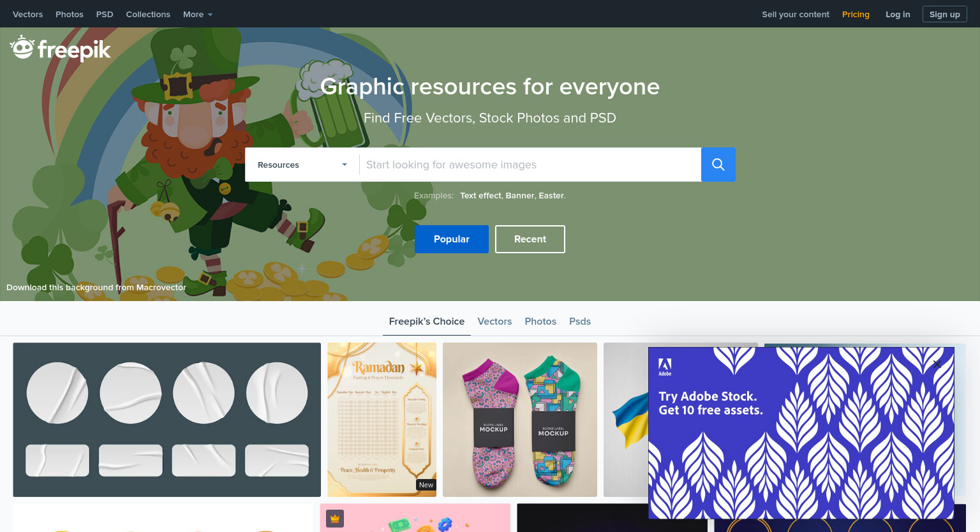Select the Freepik's Choice tab
Screen dimensions: 980x532
[x=427, y=321]
